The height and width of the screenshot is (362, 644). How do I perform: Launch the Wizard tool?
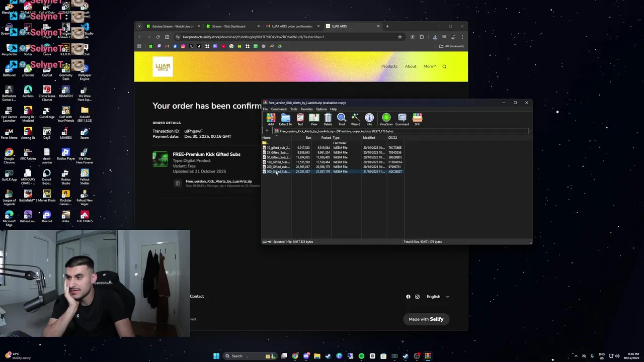point(355,119)
